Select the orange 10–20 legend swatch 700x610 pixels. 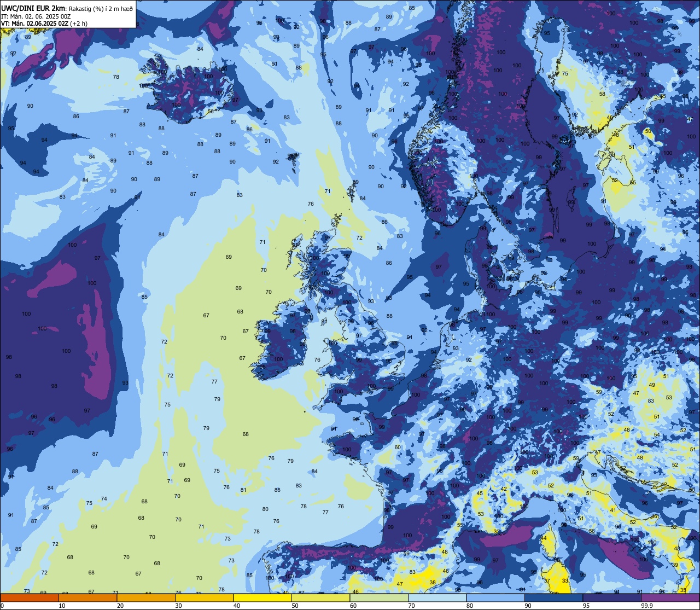87,597
